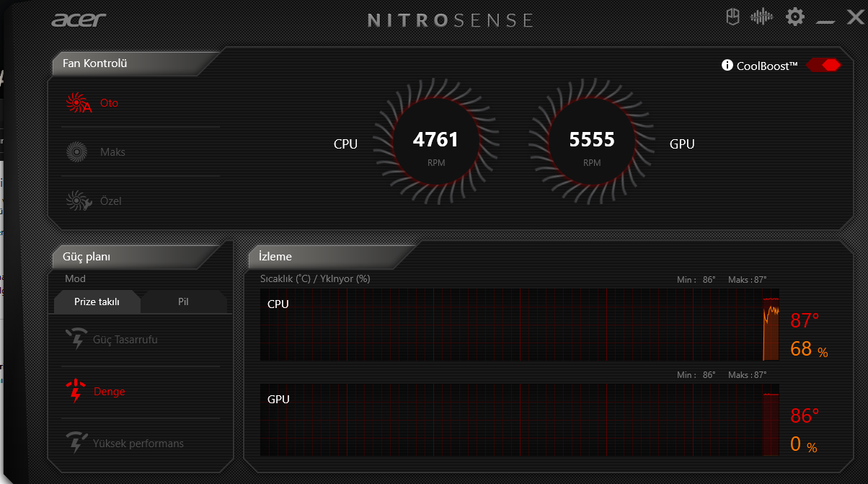Select the Özel custom fan icon

78,201
